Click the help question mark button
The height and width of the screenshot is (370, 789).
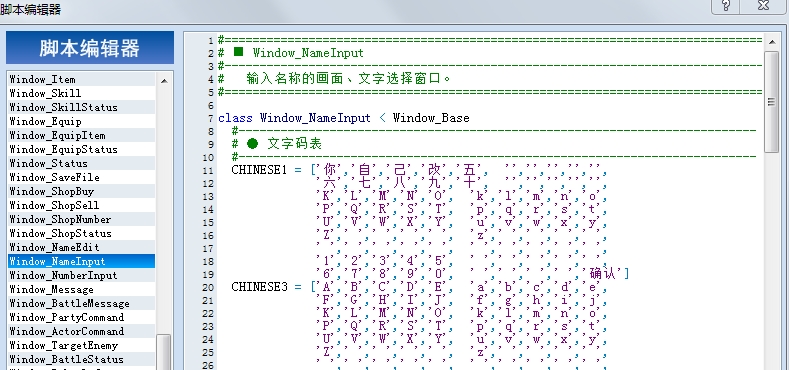click(x=726, y=5)
